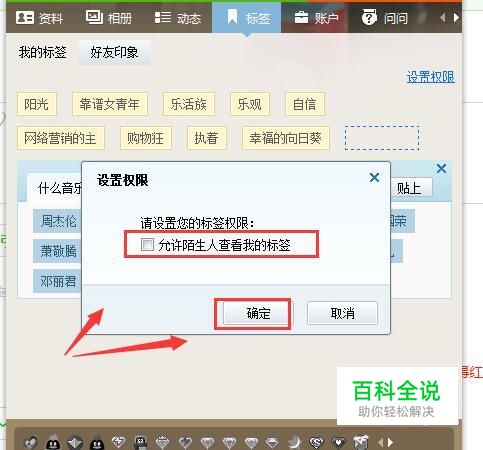Open the 相册 album tab
Image resolution: width=483 pixels, height=450 pixels.
[109, 18]
